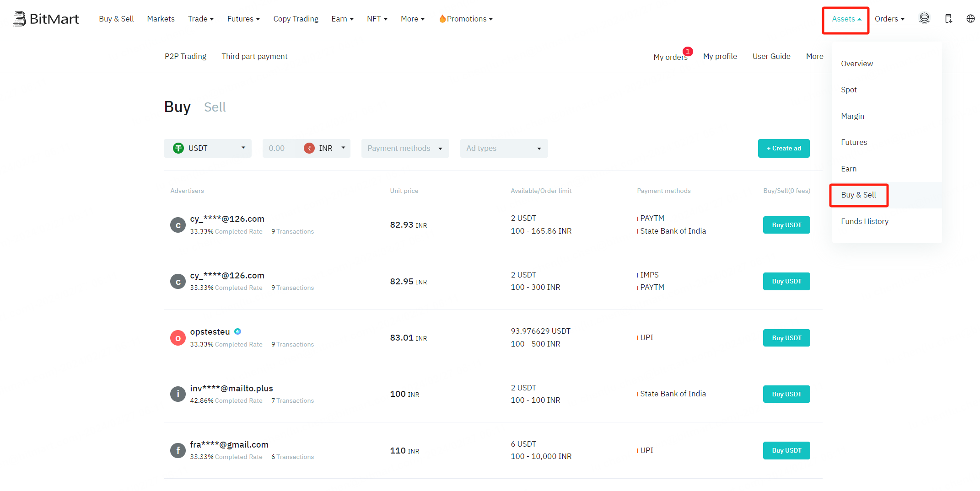
Task: Open the P2P Trading tab
Action: [x=185, y=56]
